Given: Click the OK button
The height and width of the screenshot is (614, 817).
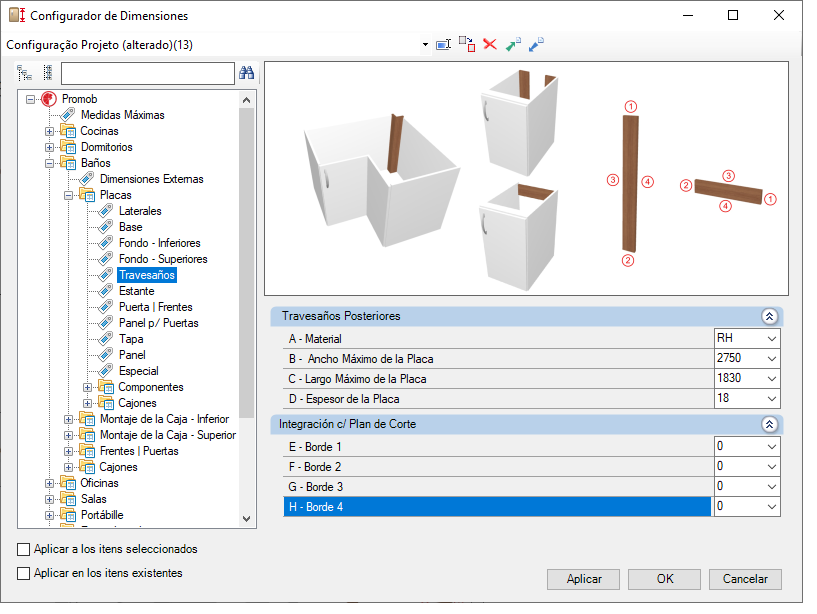Looking at the screenshot, I should 665,579.
